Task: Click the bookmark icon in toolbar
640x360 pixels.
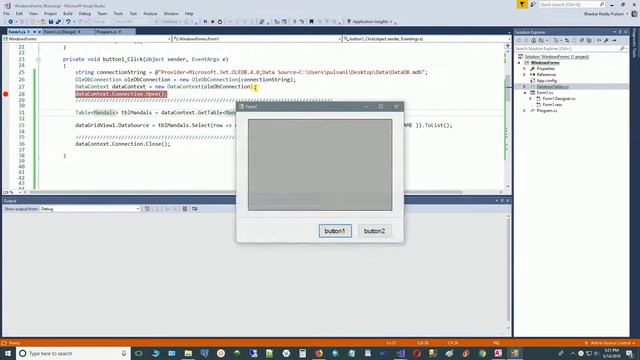Action: tap(311, 22)
